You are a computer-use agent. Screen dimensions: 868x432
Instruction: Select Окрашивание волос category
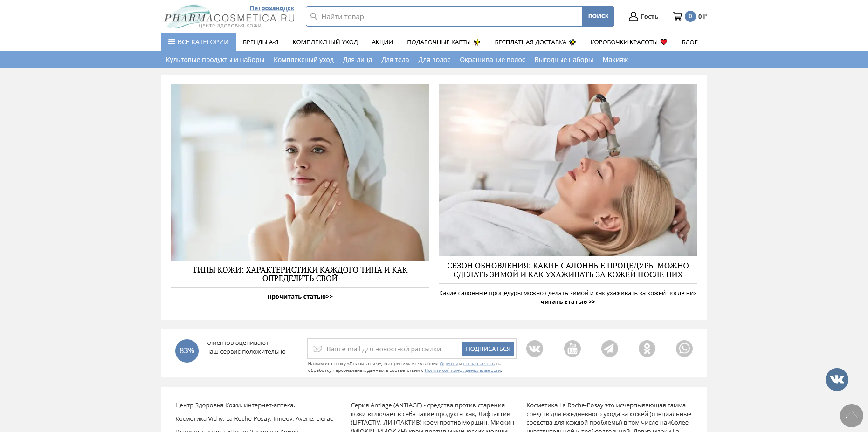click(x=492, y=60)
